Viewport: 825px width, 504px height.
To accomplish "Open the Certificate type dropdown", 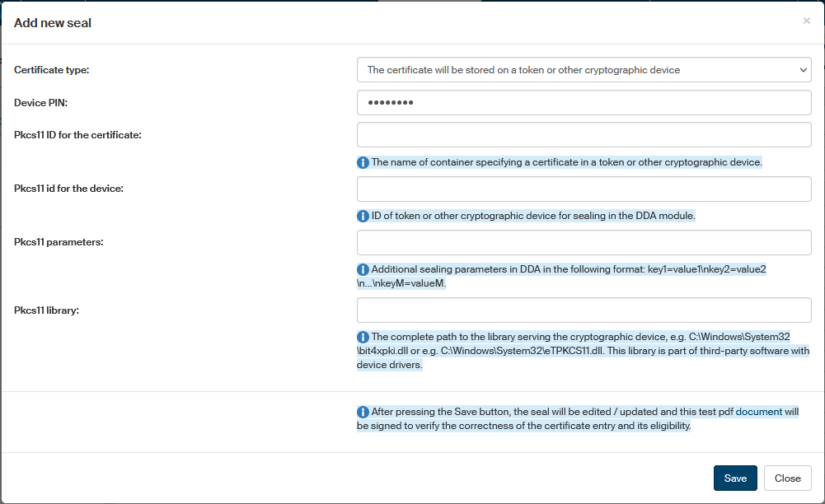I will click(x=584, y=70).
